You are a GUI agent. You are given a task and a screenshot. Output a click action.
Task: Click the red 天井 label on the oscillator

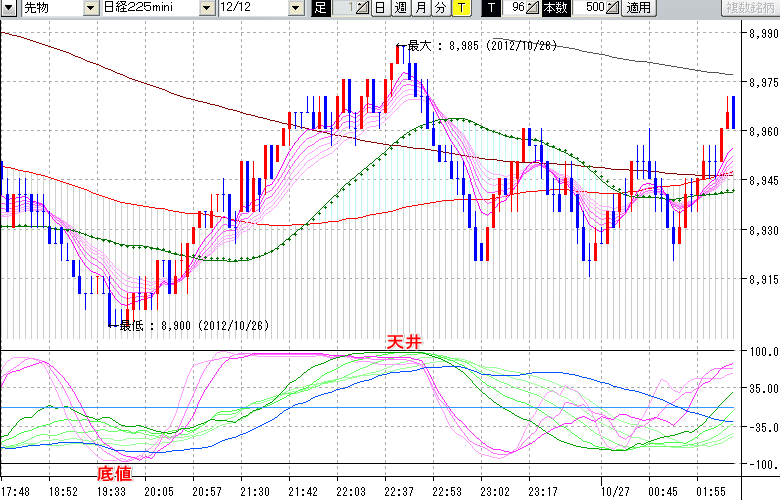point(405,342)
